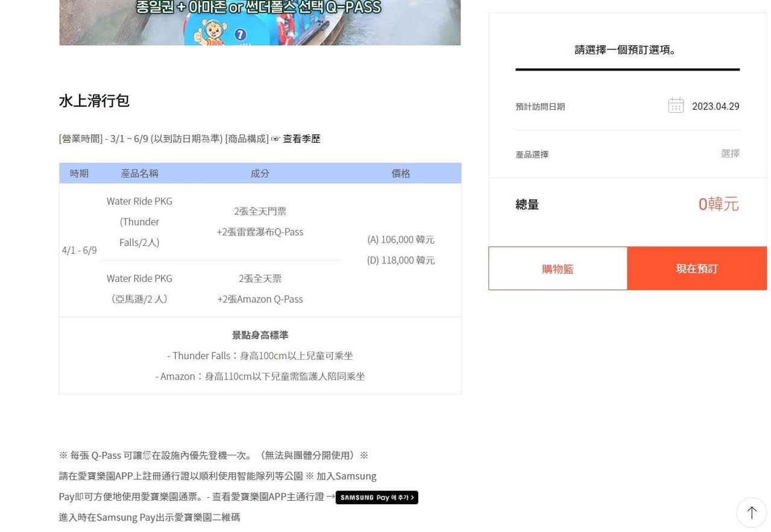
Task: Click the Samsung Pay add badge
Action: point(377,497)
